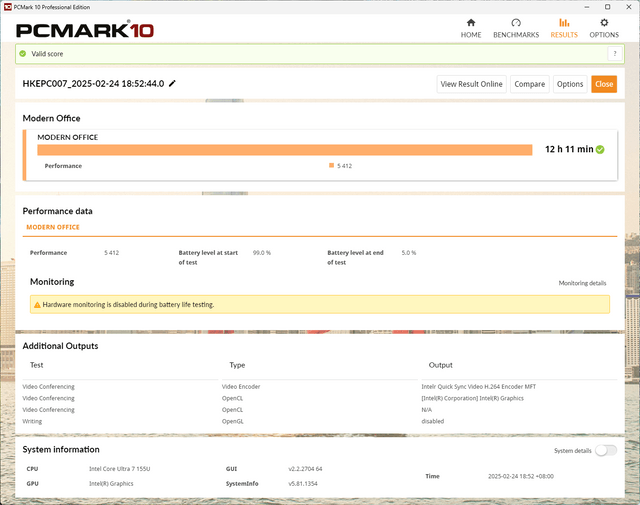Open Monitoring details link
The image size is (640, 505).
click(582, 283)
